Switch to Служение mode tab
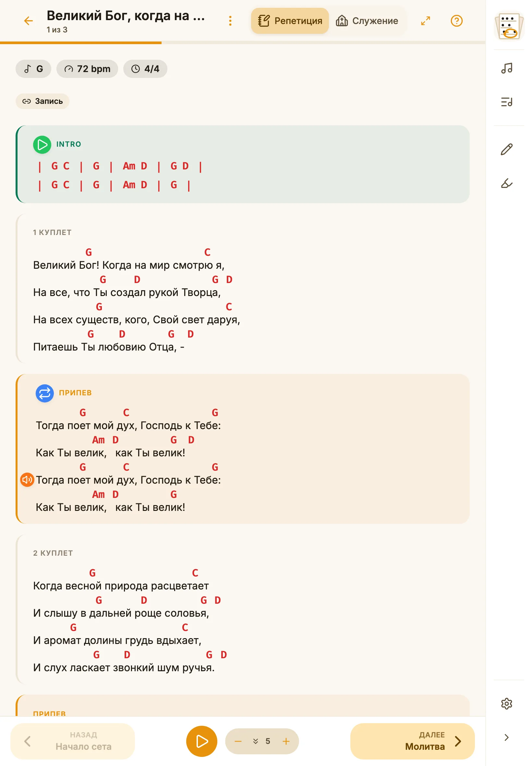 (x=367, y=21)
